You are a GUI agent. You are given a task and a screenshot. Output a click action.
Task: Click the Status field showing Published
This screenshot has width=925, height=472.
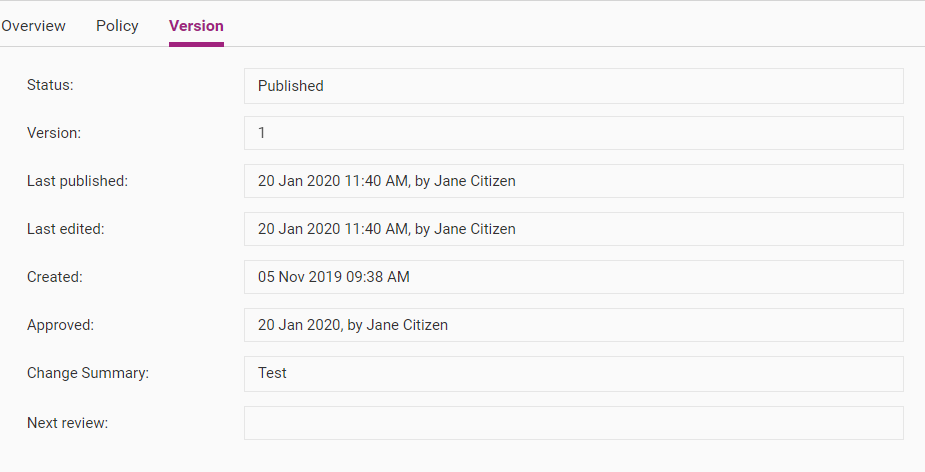573,86
